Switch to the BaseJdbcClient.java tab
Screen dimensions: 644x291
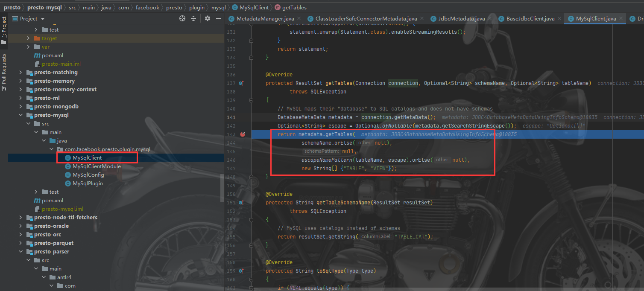point(530,19)
